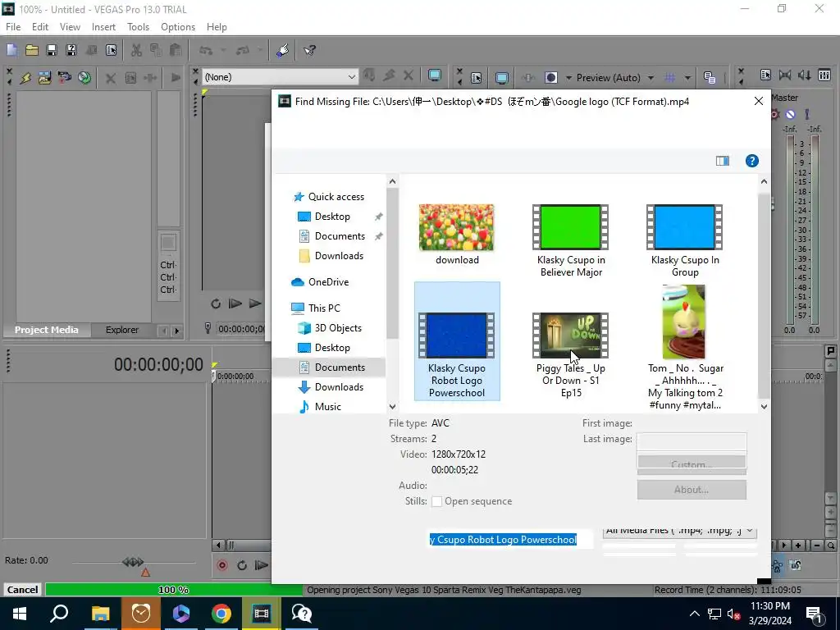The height and width of the screenshot is (630, 840).
Task: Click the Cut scissors icon
Action: (136, 50)
